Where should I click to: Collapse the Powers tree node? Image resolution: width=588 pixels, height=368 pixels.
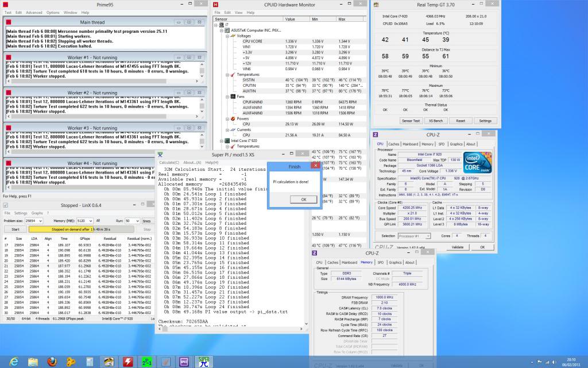click(x=227, y=118)
